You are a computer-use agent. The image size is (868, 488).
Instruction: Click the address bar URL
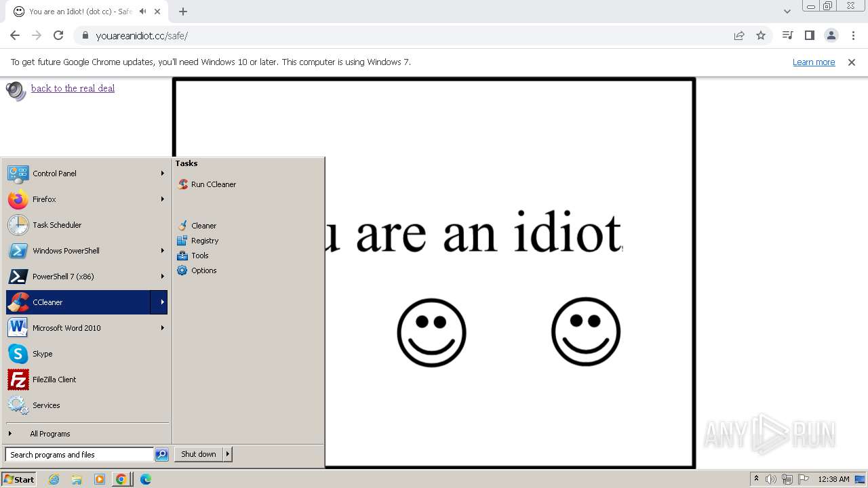click(x=142, y=36)
